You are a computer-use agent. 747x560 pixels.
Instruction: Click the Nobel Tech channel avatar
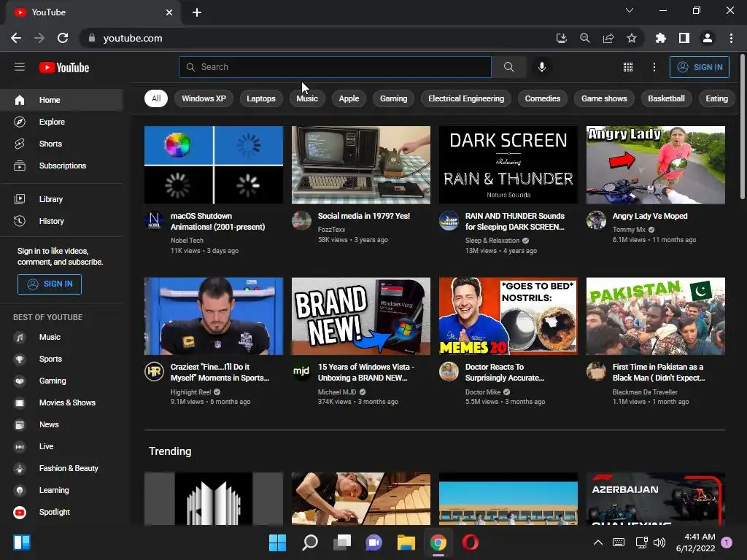coord(154,220)
